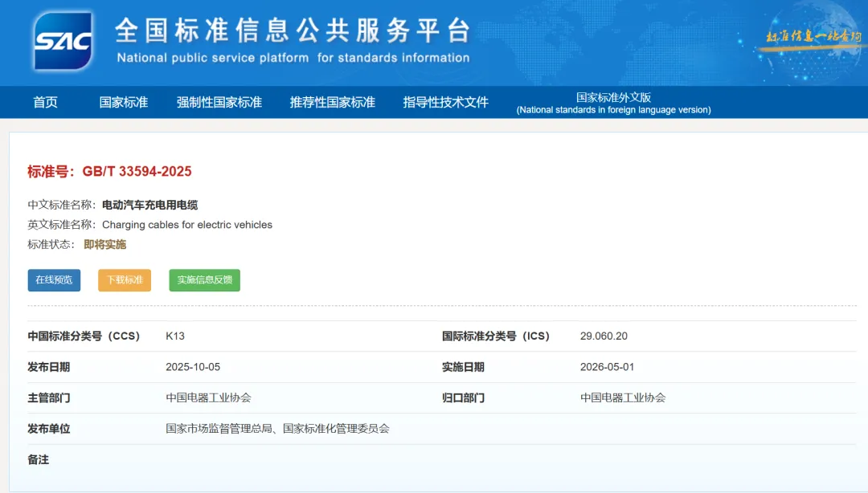
Task: Click the 实施信息反馈 button
Action: [x=205, y=280]
